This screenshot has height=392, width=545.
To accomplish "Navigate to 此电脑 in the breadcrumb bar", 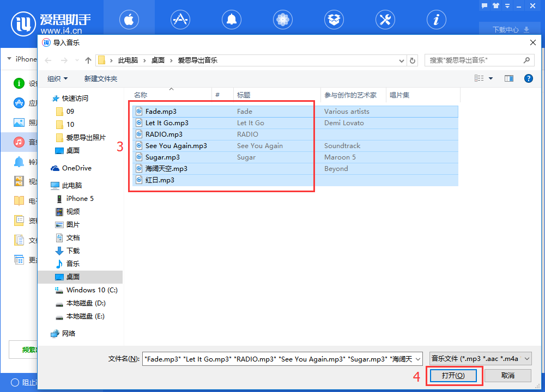I will coord(130,60).
